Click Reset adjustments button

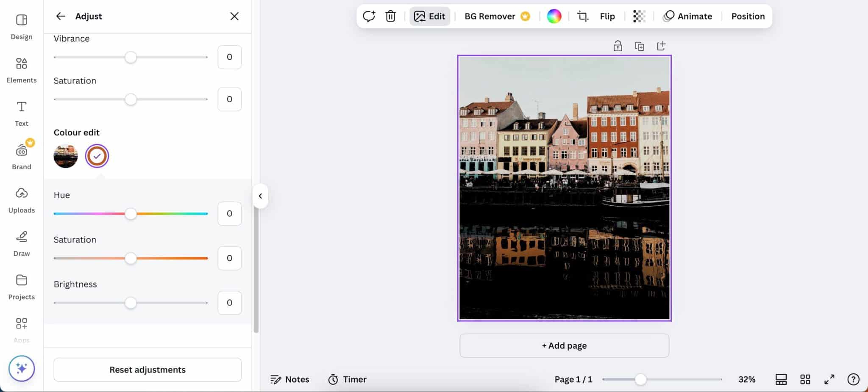coord(147,370)
